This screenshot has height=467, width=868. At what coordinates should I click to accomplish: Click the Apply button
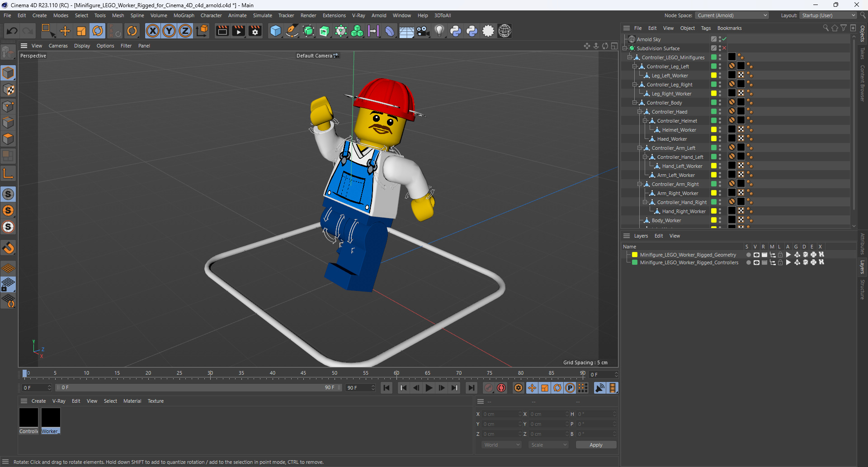596,445
